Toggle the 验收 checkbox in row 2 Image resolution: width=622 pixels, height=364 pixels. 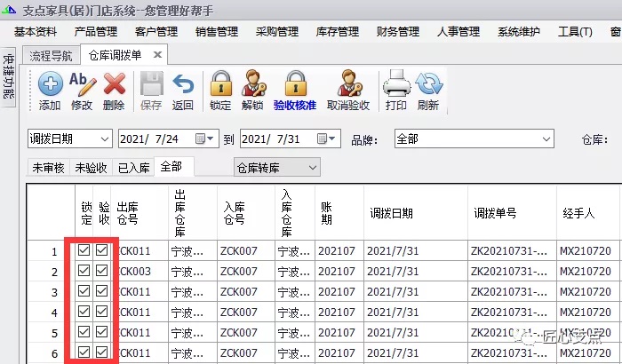pos(103,272)
